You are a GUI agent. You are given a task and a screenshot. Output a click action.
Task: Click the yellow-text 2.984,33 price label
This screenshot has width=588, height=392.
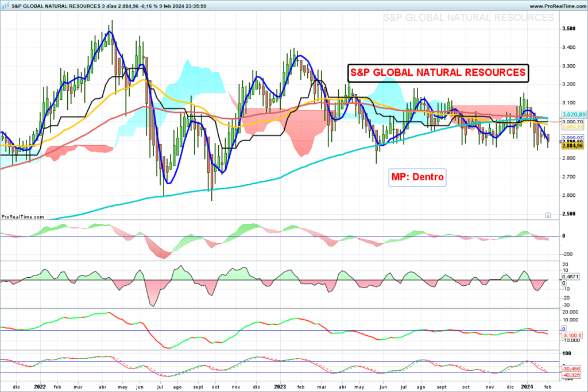click(572, 127)
